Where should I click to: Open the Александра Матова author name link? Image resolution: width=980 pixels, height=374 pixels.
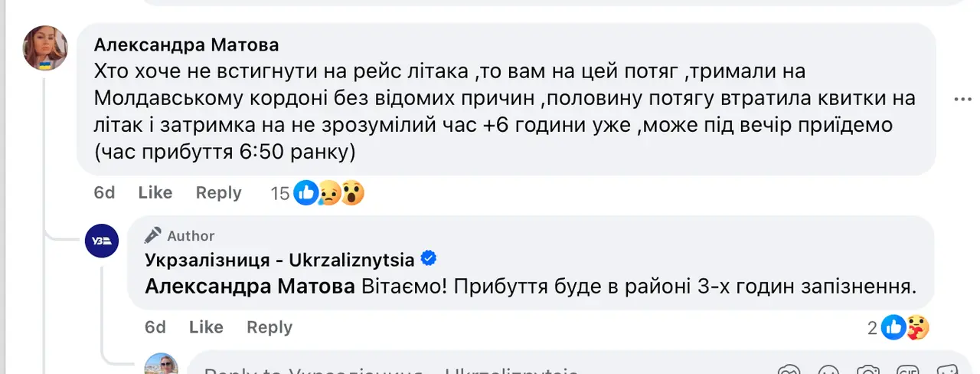(x=186, y=44)
